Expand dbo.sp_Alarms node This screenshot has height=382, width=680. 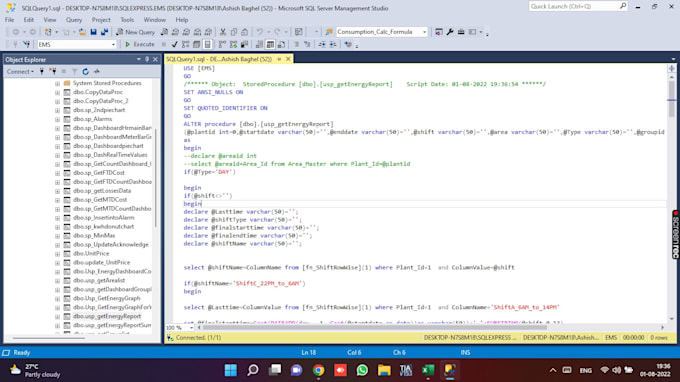[57, 119]
